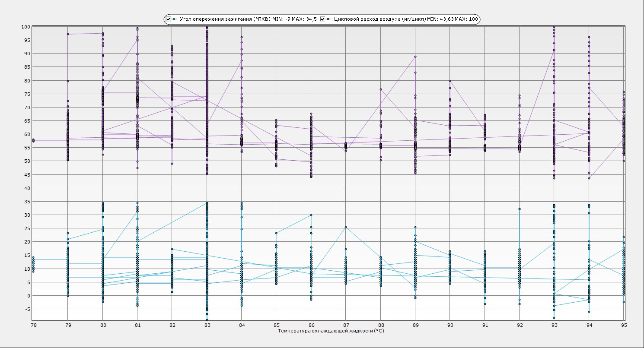The height and width of the screenshot is (348, 644).
Task: Click the y-axis tick label 65
Action: point(26,121)
